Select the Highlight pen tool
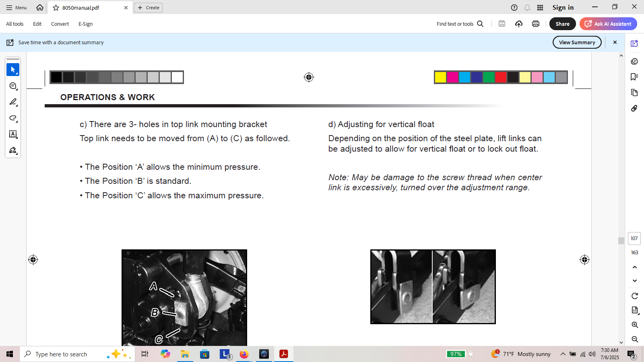The image size is (644, 362). click(x=13, y=102)
